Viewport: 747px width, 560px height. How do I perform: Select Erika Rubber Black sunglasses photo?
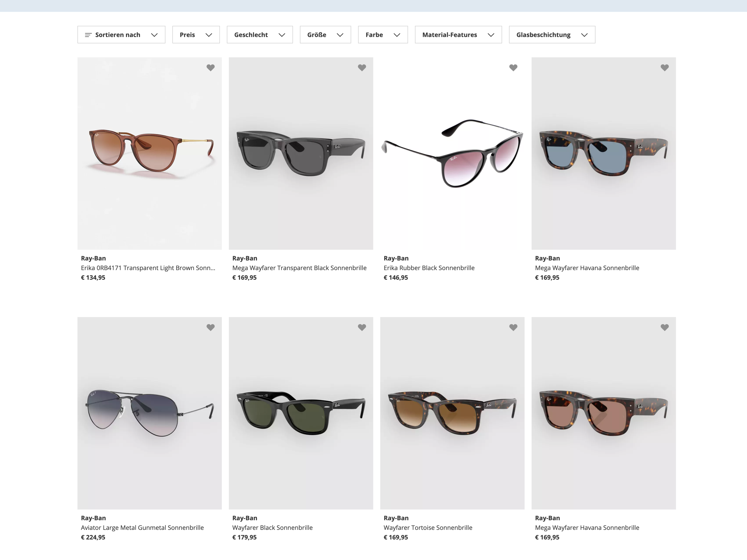tap(452, 154)
